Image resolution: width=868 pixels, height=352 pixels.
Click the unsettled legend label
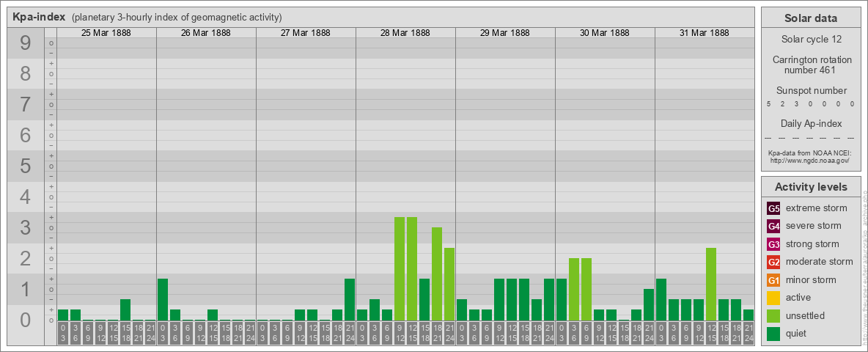point(806,316)
